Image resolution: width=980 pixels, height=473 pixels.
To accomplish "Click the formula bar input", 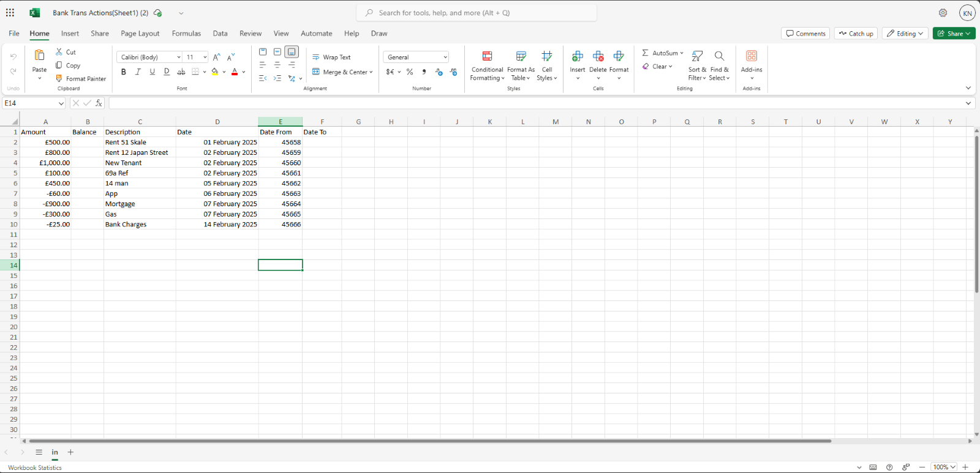I will tap(536, 103).
